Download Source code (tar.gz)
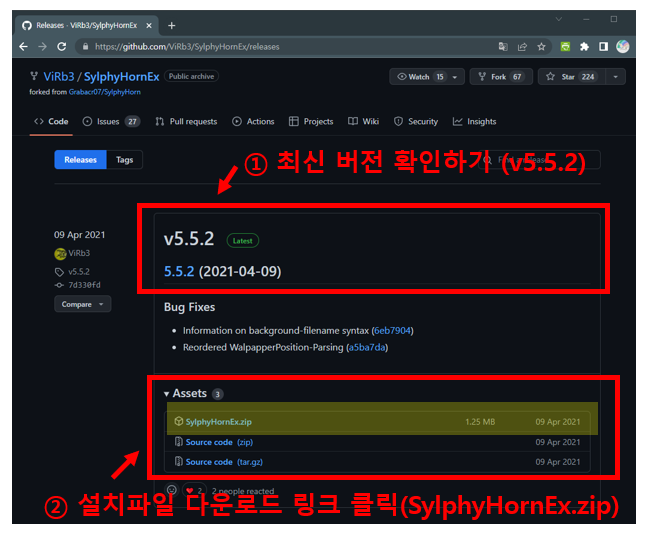649x535 pixels. click(x=224, y=462)
